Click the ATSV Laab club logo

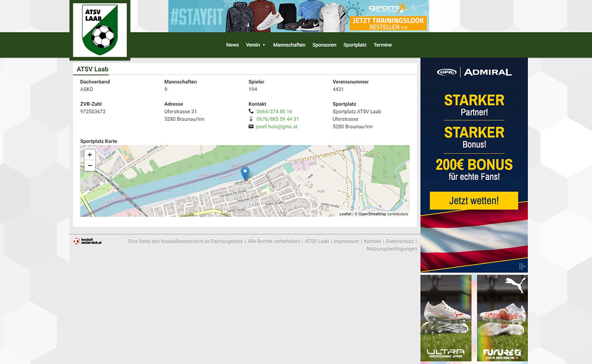click(x=100, y=31)
